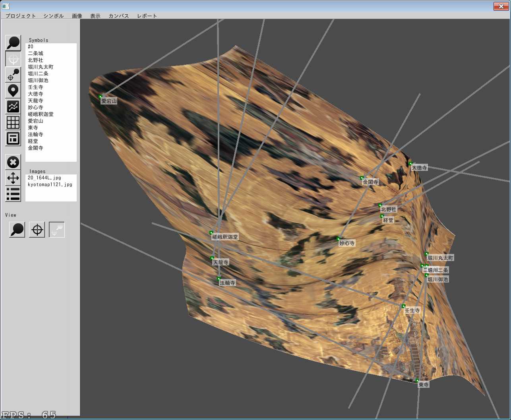Select 北野社 in Symbols list
The image size is (511, 420).
51,60
